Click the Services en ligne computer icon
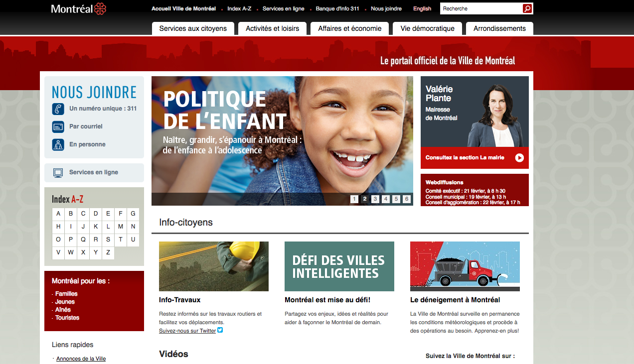The width and height of the screenshot is (634, 364). coord(58,172)
